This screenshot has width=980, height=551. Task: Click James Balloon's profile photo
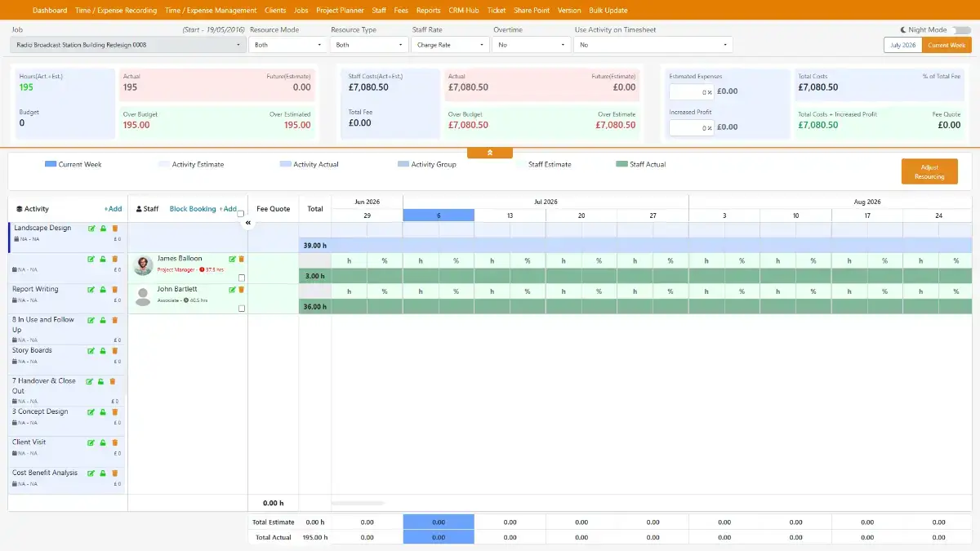coord(143,265)
